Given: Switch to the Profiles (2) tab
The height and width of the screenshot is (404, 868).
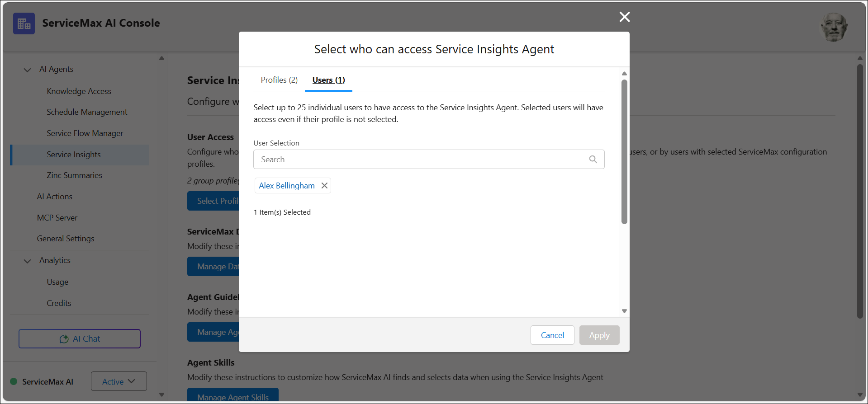Looking at the screenshot, I should point(279,80).
